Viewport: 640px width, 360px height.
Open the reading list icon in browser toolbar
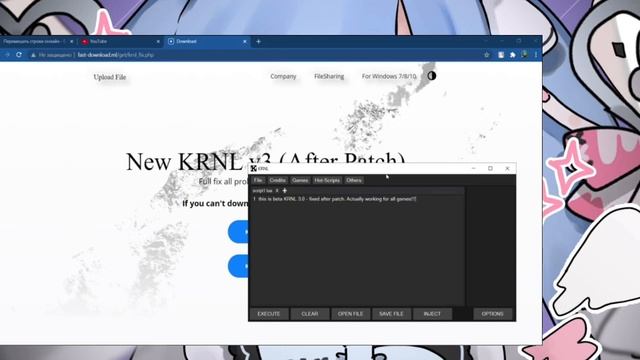point(501,55)
